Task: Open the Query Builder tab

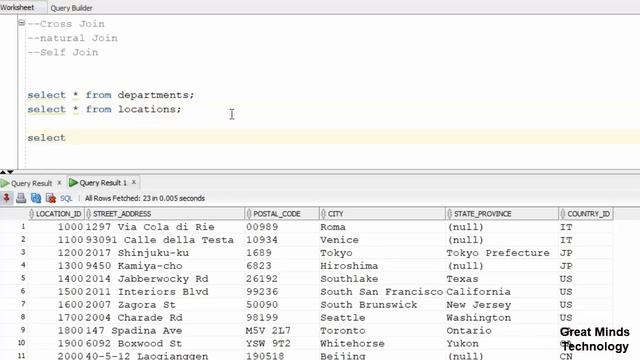Action: point(71,8)
